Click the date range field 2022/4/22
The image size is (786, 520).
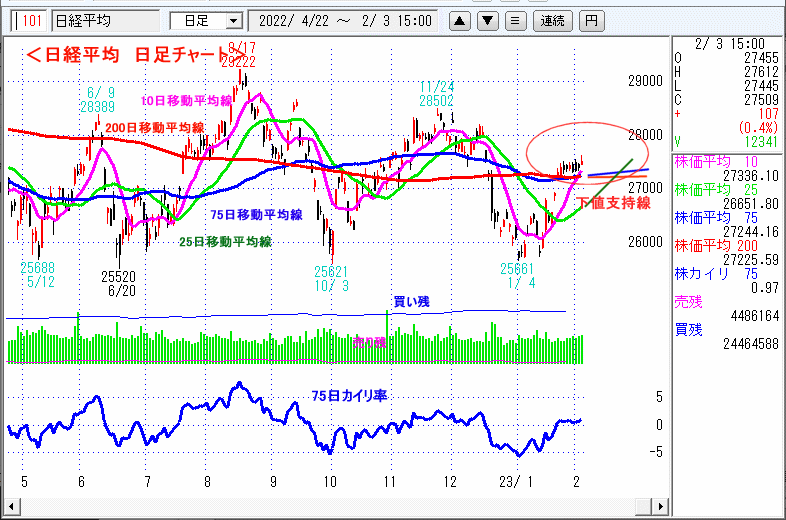pos(345,21)
